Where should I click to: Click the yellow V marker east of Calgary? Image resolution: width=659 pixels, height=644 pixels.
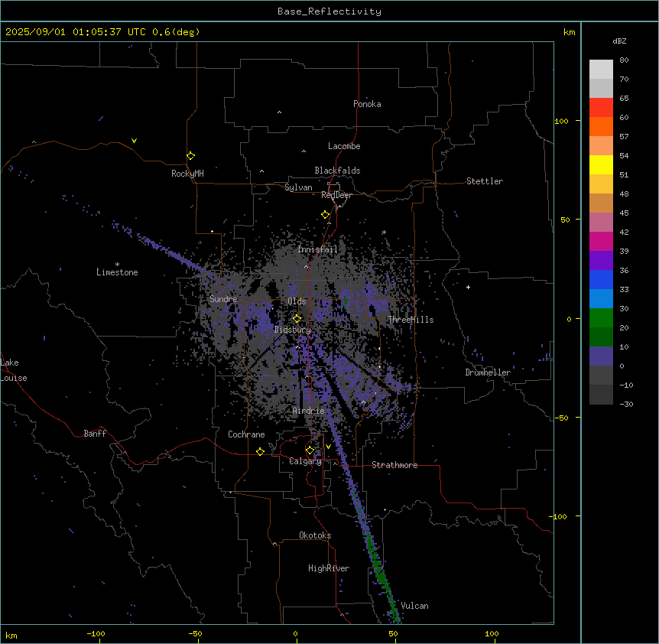pyautogui.click(x=328, y=447)
